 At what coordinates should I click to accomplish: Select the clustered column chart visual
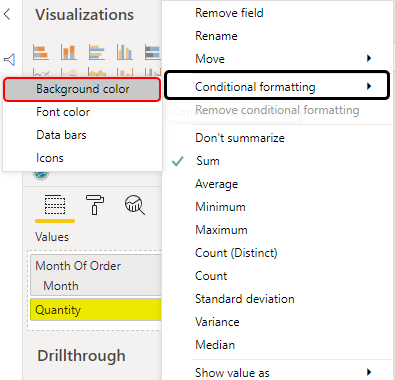125,52
